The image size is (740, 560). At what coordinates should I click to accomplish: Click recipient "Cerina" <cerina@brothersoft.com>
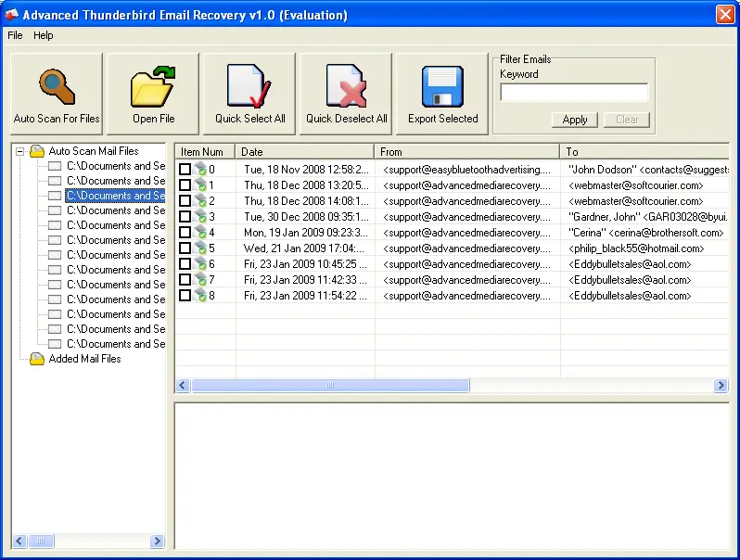(x=645, y=233)
